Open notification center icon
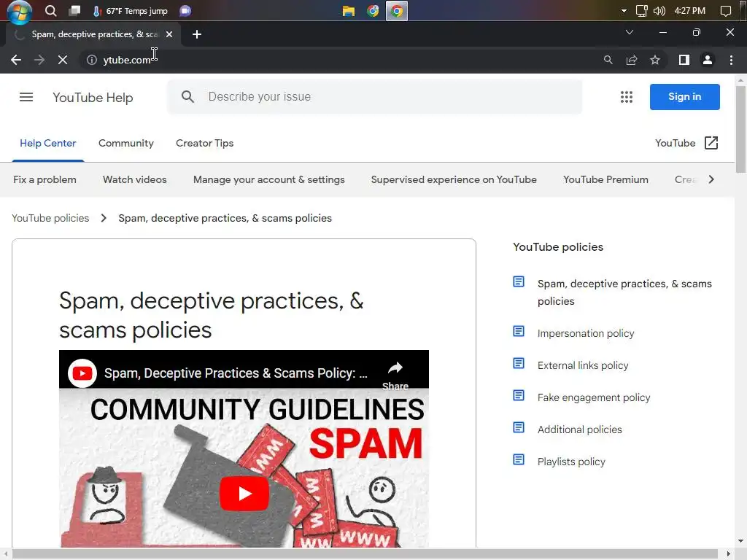 click(726, 11)
